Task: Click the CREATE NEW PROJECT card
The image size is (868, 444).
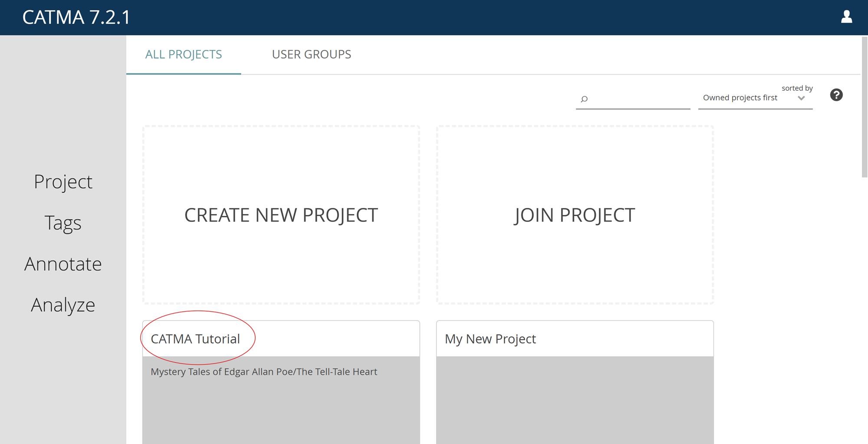Action: click(x=281, y=215)
